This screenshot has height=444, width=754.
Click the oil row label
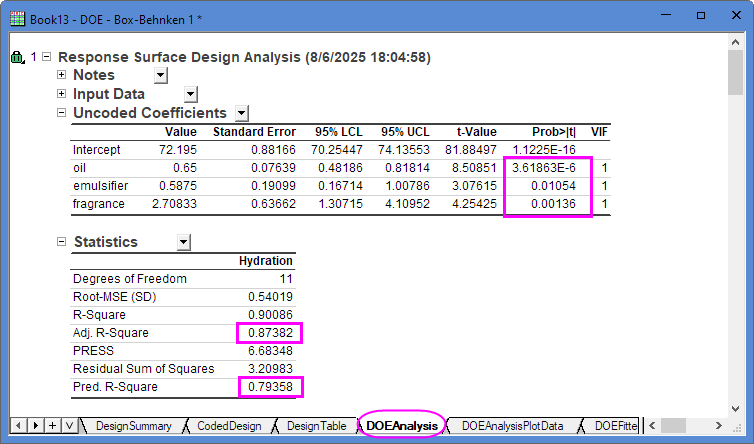(79, 168)
